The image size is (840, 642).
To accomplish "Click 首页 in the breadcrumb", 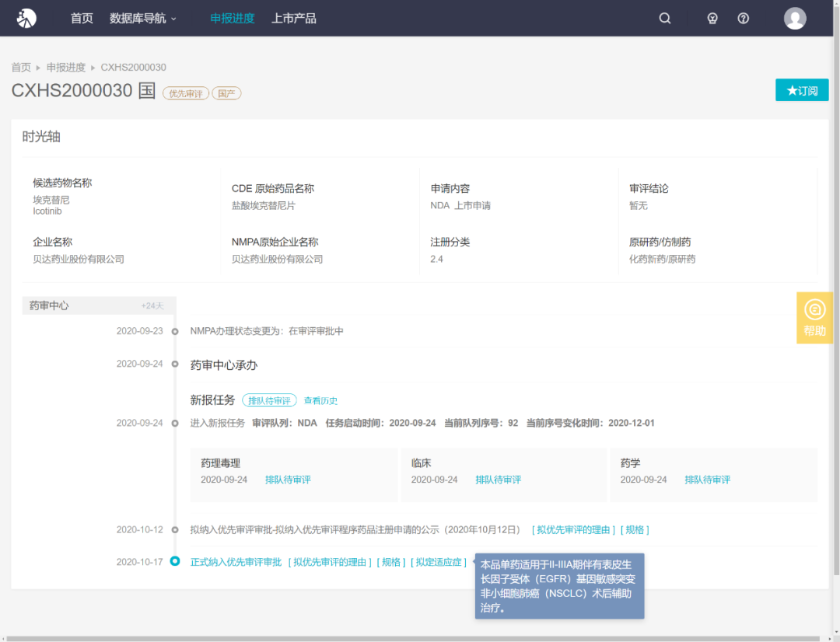I will pos(22,68).
